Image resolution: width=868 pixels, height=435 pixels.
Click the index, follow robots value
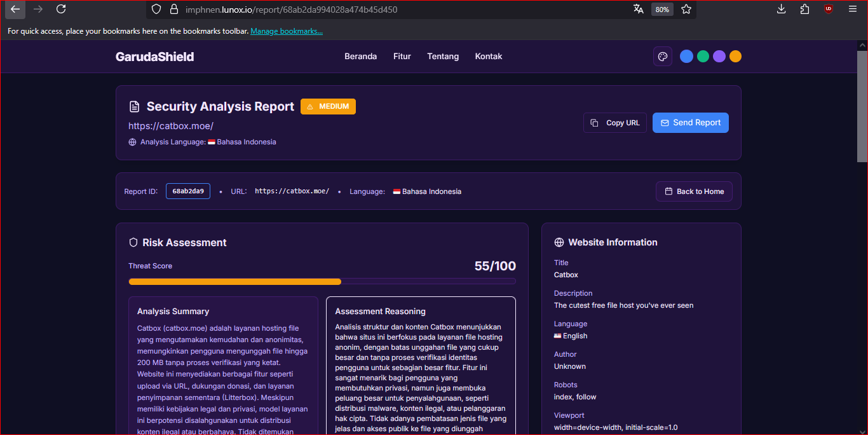coord(575,397)
